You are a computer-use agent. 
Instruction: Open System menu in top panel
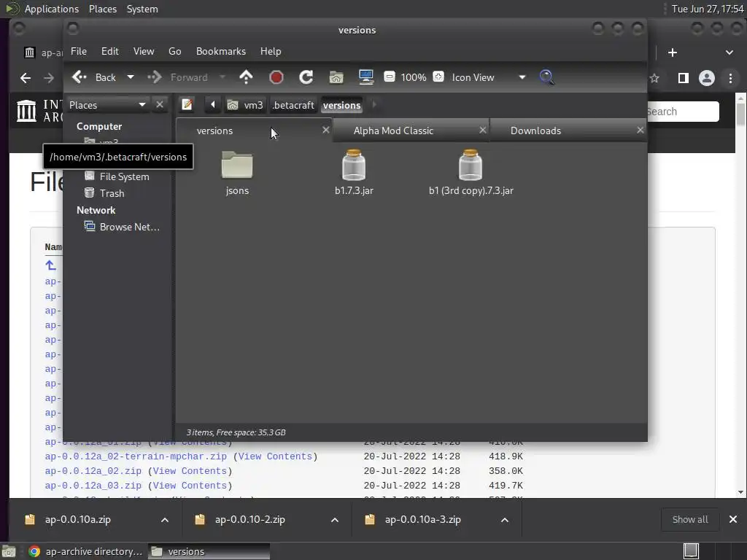click(x=142, y=9)
